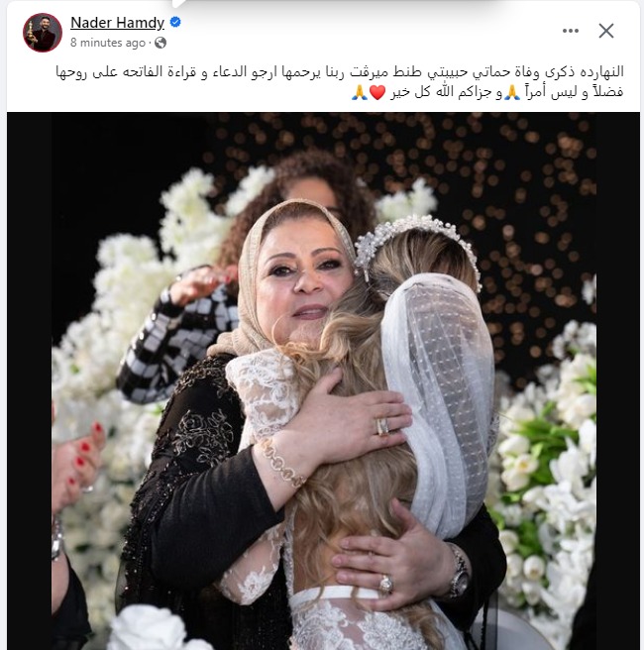Click the gold bracelet on woman's wrist
This screenshot has height=650, width=644.
(x=281, y=462)
